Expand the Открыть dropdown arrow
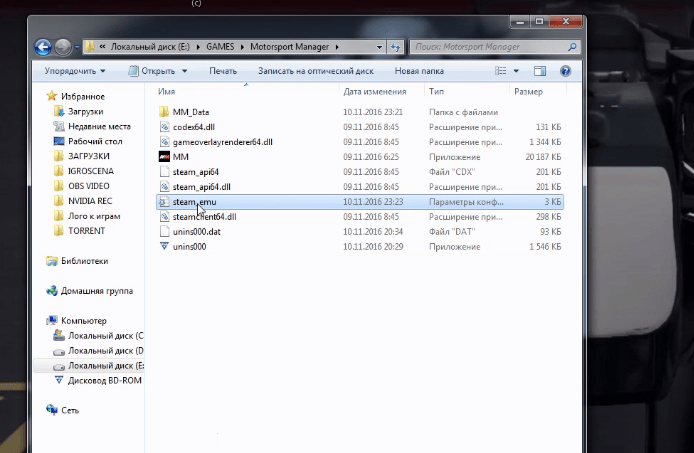The width and height of the screenshot is (694, 453). tap(185, 71)
